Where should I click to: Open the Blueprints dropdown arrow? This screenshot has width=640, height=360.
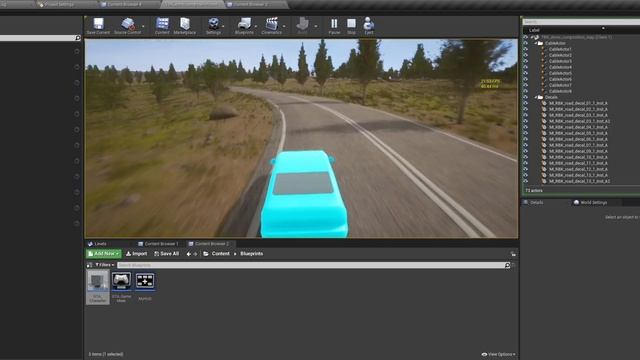[256, 26]
